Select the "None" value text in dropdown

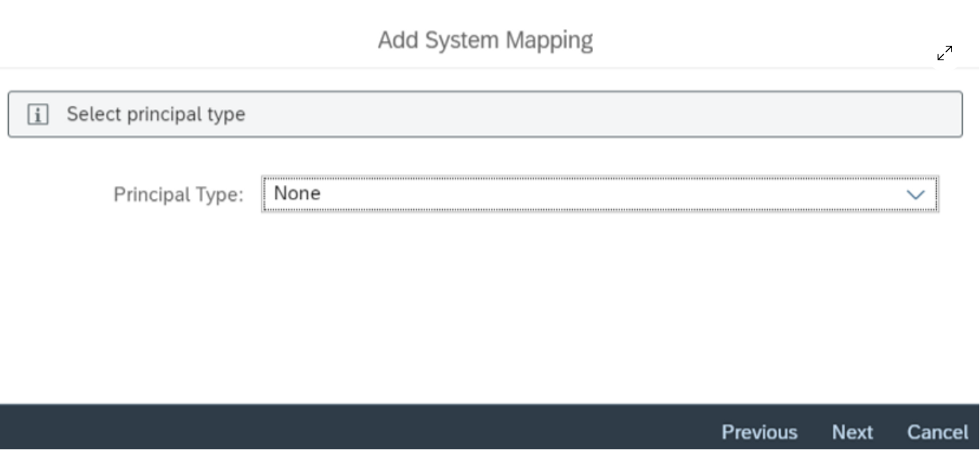point(297,194)
